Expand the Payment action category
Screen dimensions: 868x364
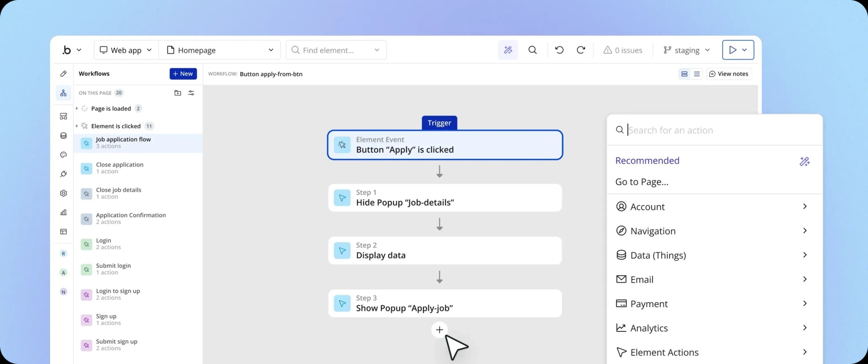pyautogui.click(x=715, y=303)
